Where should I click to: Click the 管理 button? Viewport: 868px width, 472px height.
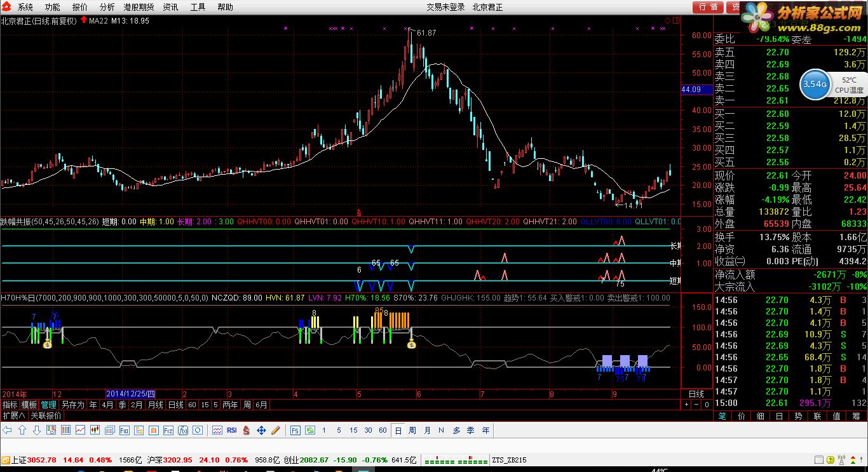point(49,405)
